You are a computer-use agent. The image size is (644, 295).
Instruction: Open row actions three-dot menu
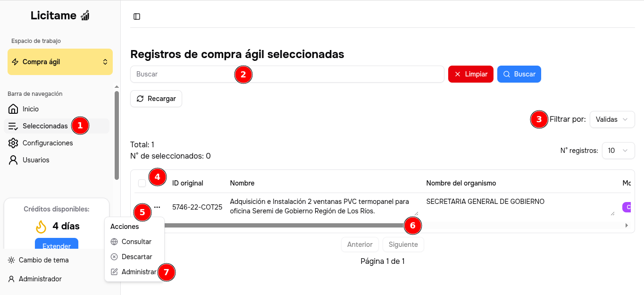tap(157, 207)
